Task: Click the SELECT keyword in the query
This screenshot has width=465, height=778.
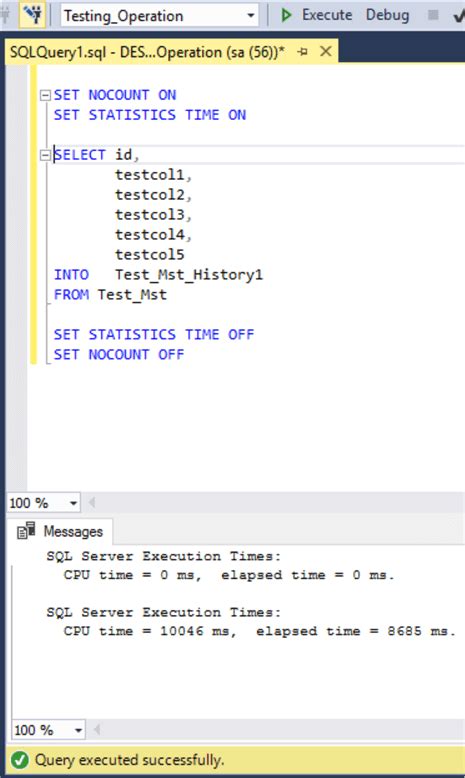Action: point(79,155)
